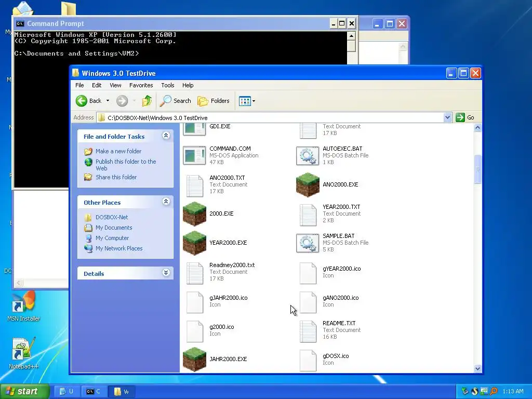Image resolution: width=532 pixels, height=399 pixels.
Task: Click the file list scroll down arrow
Action: coord(477,368)
